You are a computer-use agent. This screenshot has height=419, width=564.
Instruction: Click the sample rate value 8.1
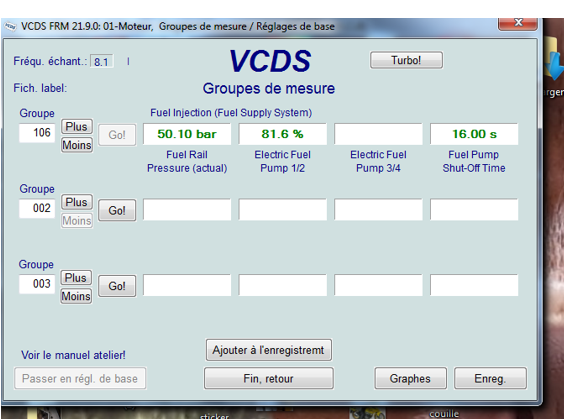click(x=102, y=62)
